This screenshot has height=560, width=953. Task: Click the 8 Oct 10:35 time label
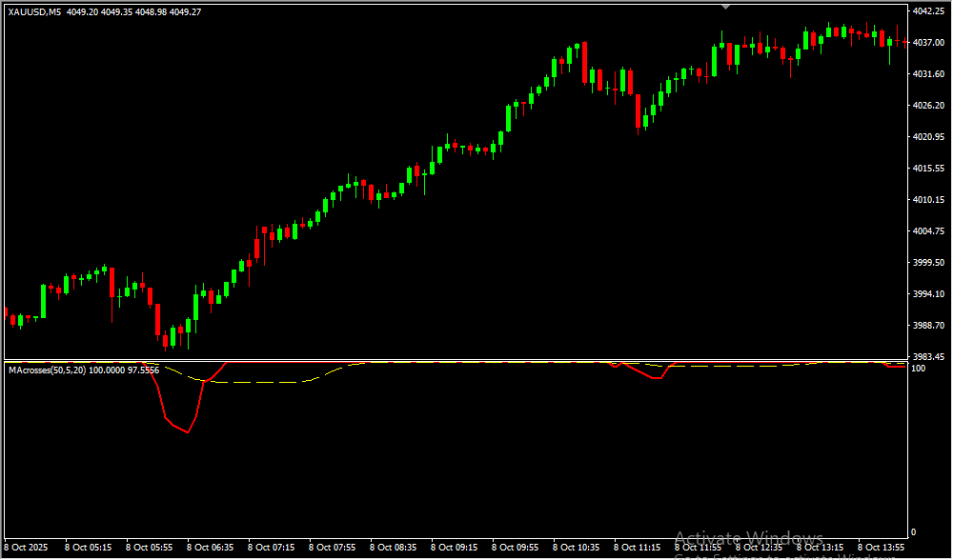(x=576, y=548)
